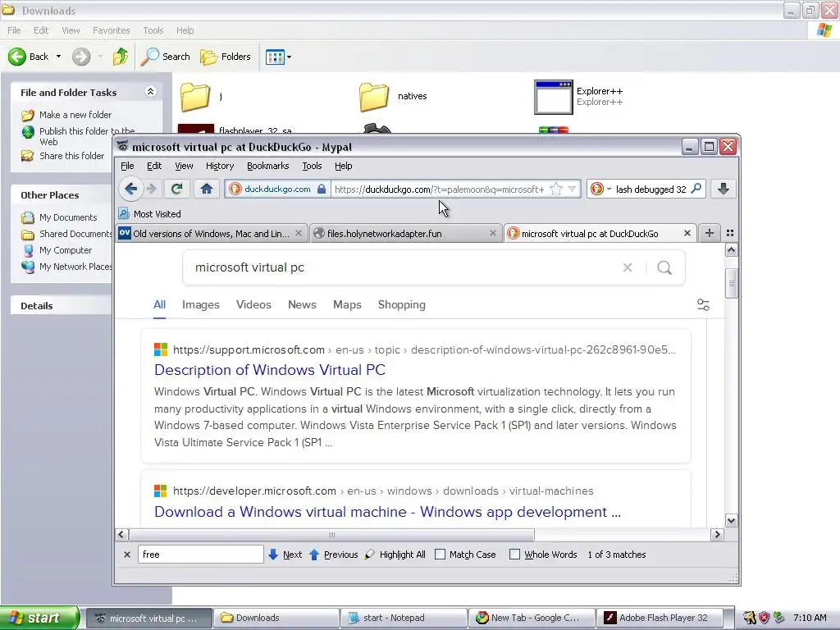Select the Images results tab
840x630 pixels.
coord(201,305)
